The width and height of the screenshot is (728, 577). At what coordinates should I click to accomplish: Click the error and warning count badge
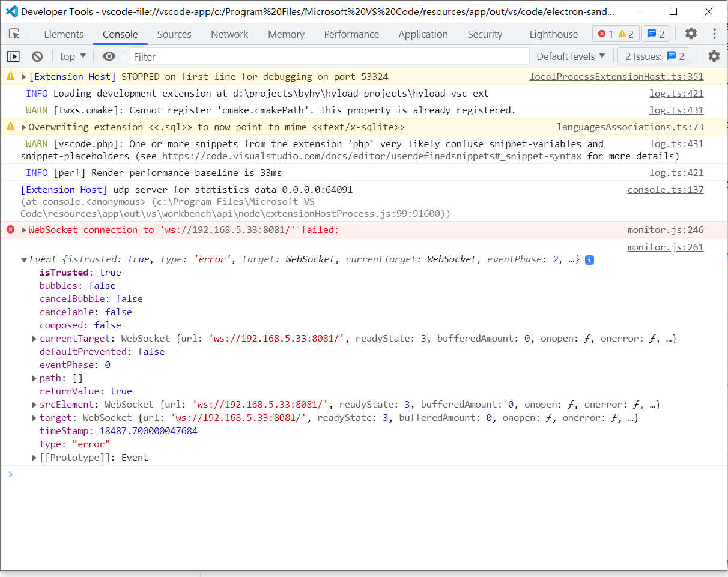pos(616,34)
